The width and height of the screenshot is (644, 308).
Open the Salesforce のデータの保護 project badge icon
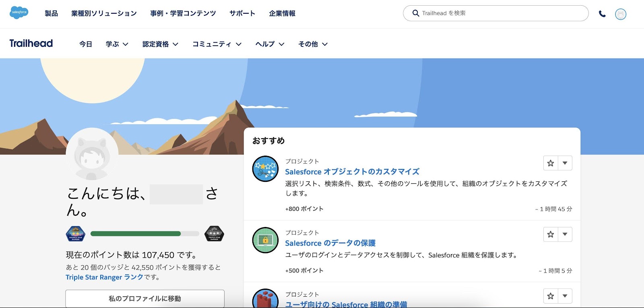[x=265, y=240]
